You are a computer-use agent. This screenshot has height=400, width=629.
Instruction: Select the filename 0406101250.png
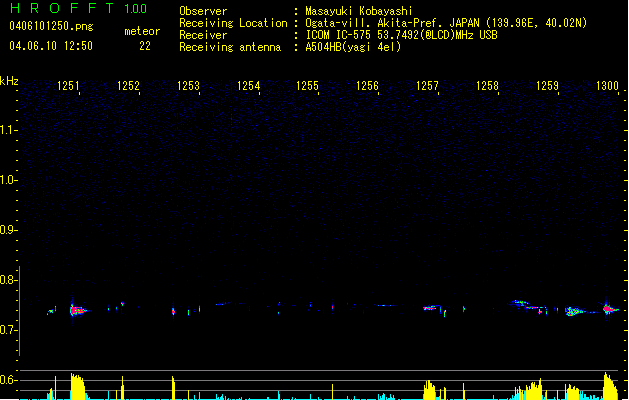(x=51, y=26)
